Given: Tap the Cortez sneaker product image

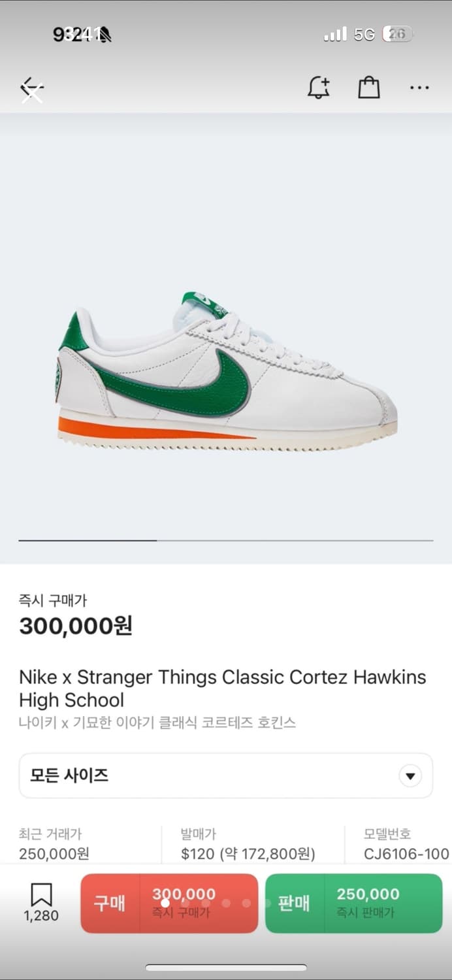Looking at the screenshot, I should [226, 369].
